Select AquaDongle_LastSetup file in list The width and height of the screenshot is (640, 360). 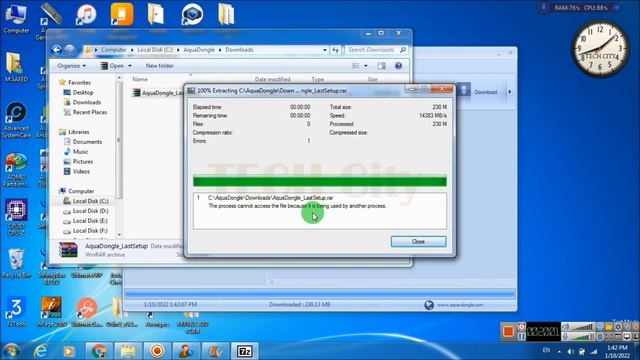pos(158,93)
